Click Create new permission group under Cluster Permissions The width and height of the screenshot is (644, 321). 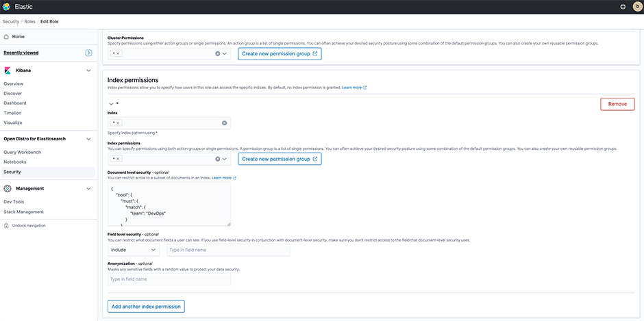coord(280,54)
